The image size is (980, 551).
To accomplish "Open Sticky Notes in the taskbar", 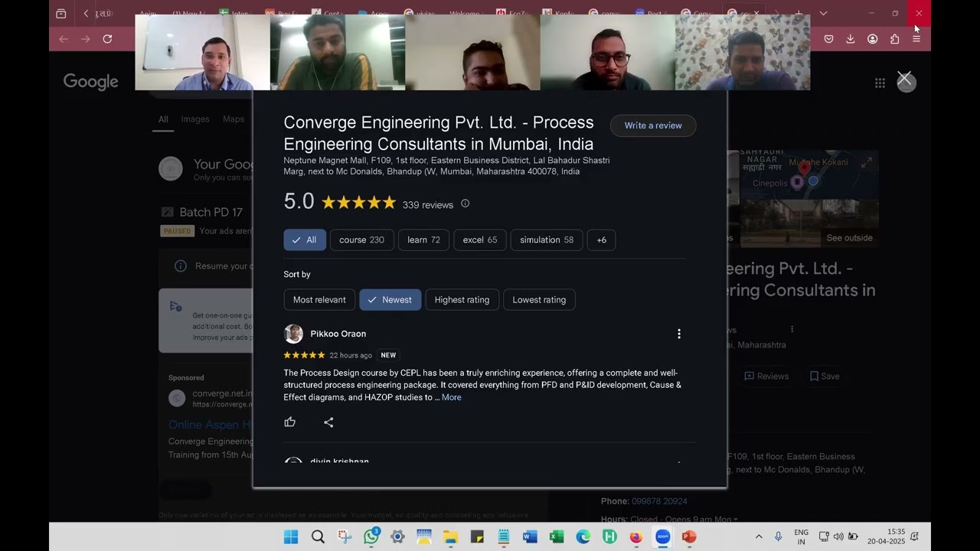I will pos(477,536).
